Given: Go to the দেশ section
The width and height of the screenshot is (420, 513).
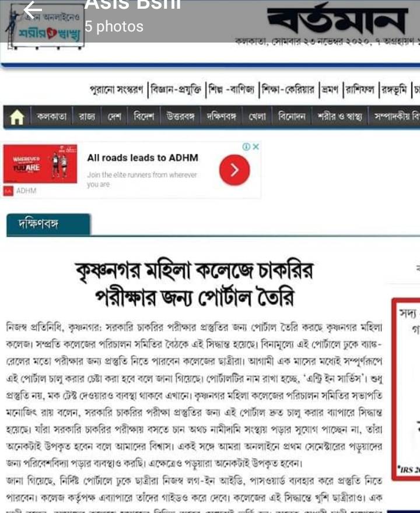Looking at the screenshot, I should [114, 117].
